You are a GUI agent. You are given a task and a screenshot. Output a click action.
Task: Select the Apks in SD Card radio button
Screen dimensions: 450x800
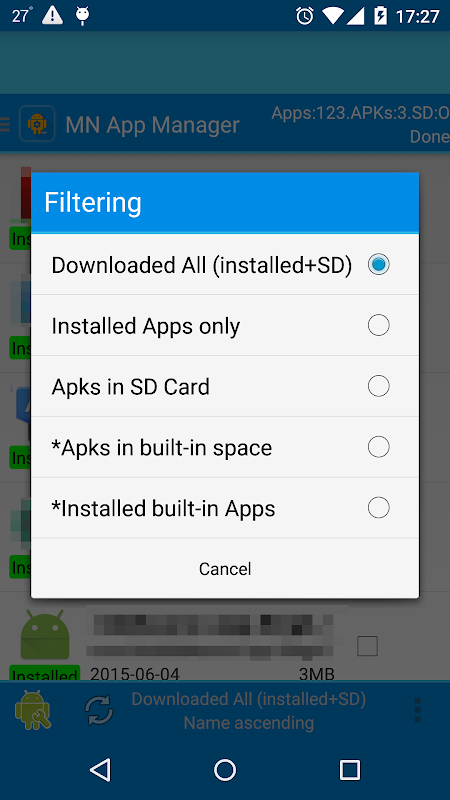[378, 386]
